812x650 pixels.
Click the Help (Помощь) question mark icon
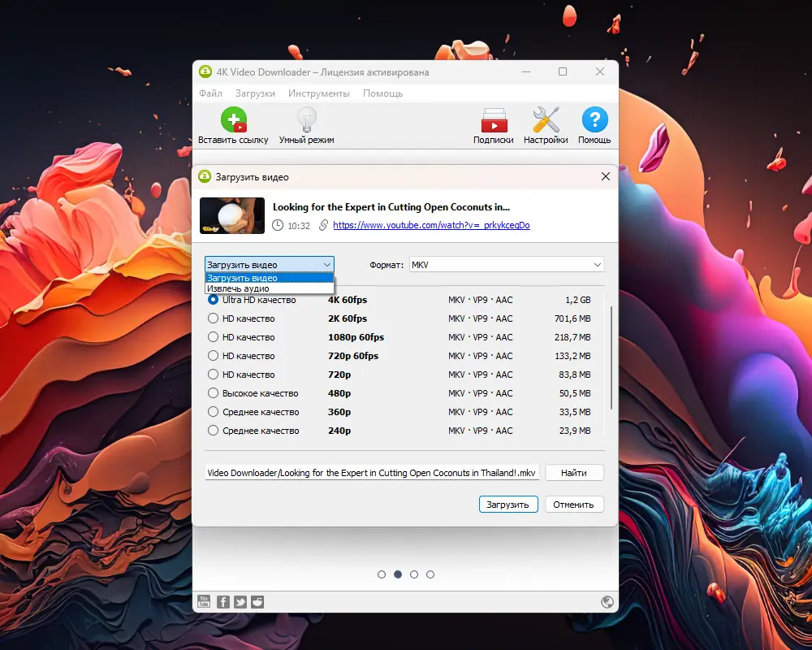click(594, 119)
